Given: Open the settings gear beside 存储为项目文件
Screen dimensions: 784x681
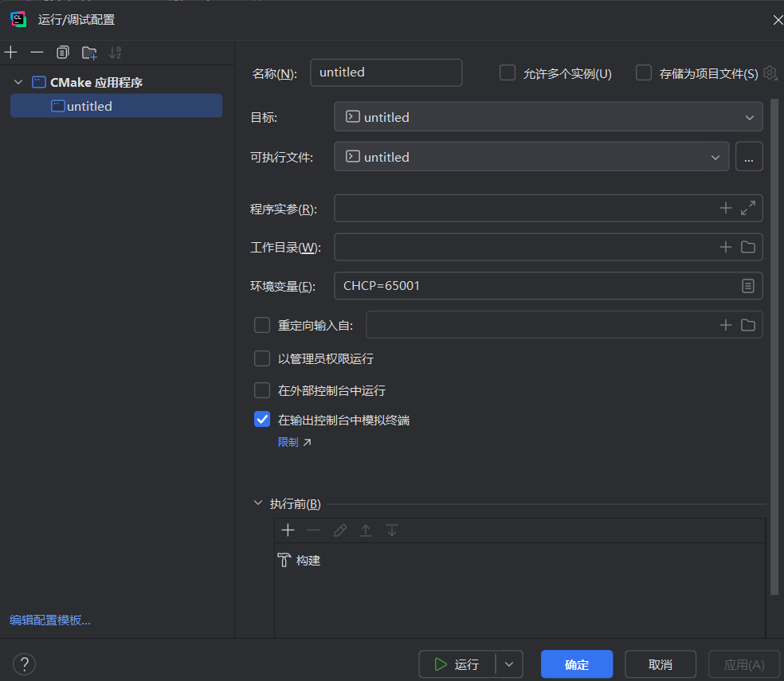Looking at the screenshot, I should pos(769,72).
